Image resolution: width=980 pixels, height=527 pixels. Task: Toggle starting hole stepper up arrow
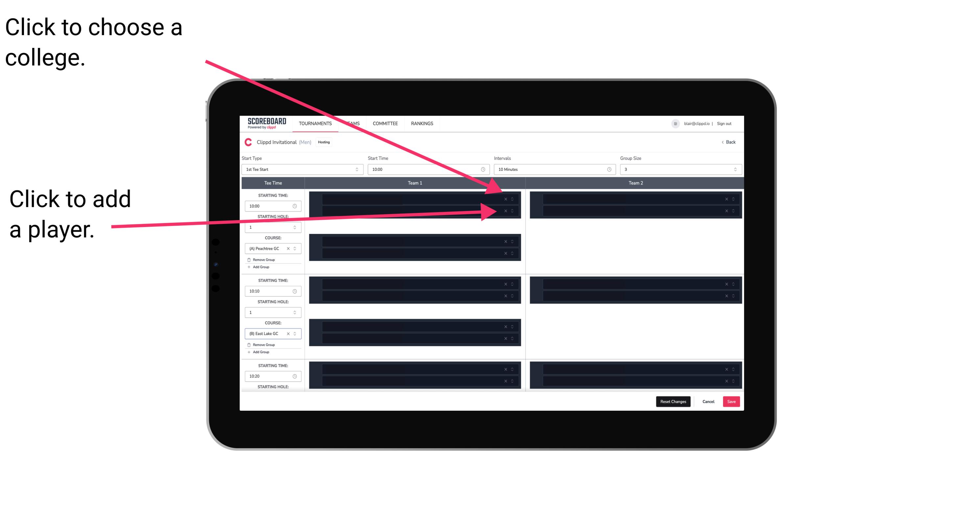295,226
